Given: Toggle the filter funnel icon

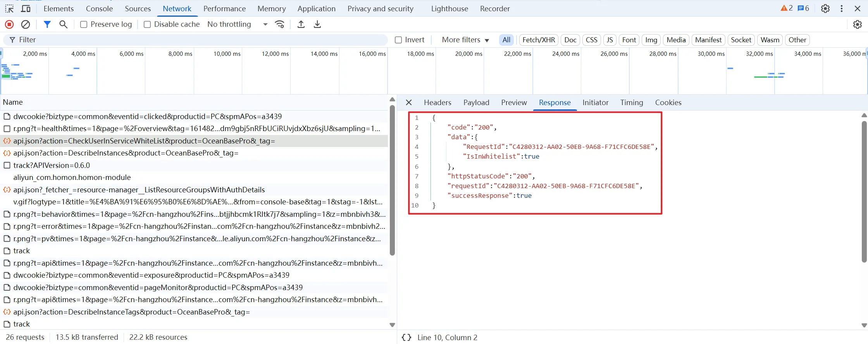Looking at the screenshot, I should click(47, 24).
